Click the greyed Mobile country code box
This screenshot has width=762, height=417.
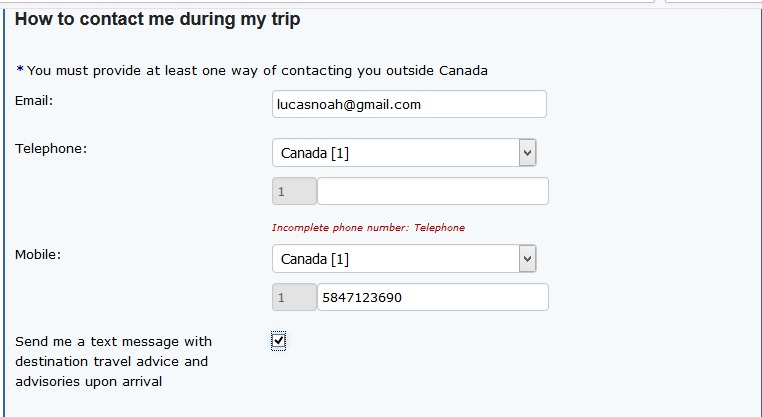tap(294, 297)
